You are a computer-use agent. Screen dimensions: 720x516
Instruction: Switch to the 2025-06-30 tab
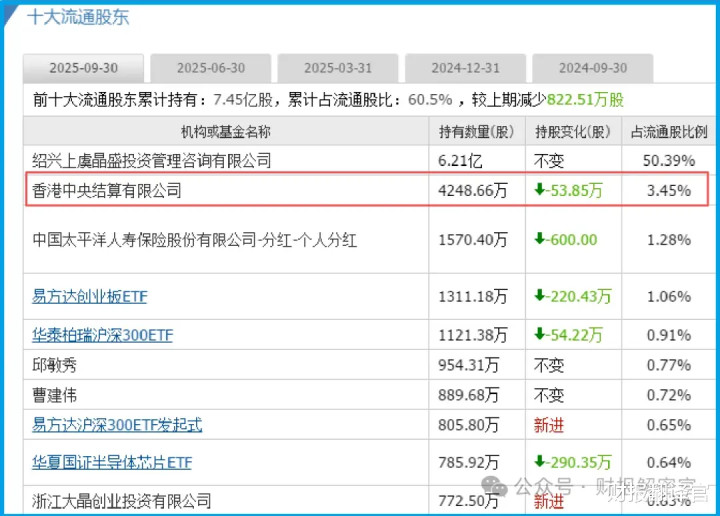click(x=211, y=68)
